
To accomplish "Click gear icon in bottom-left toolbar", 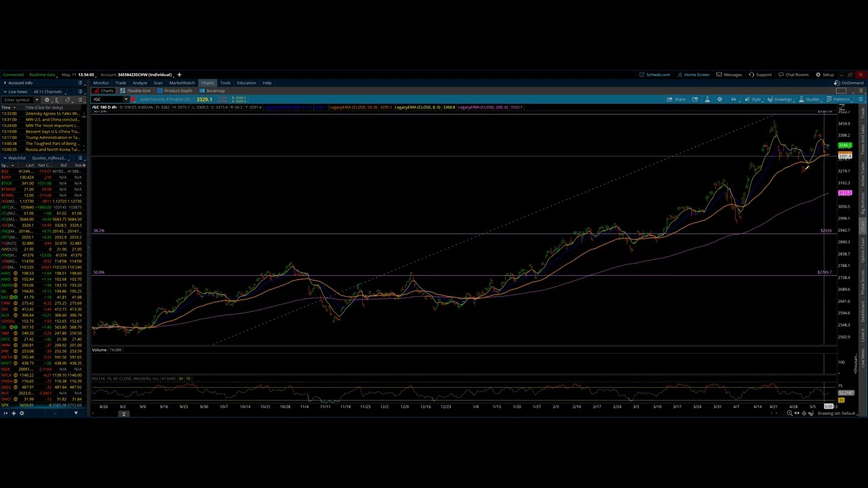I will 21,413.
